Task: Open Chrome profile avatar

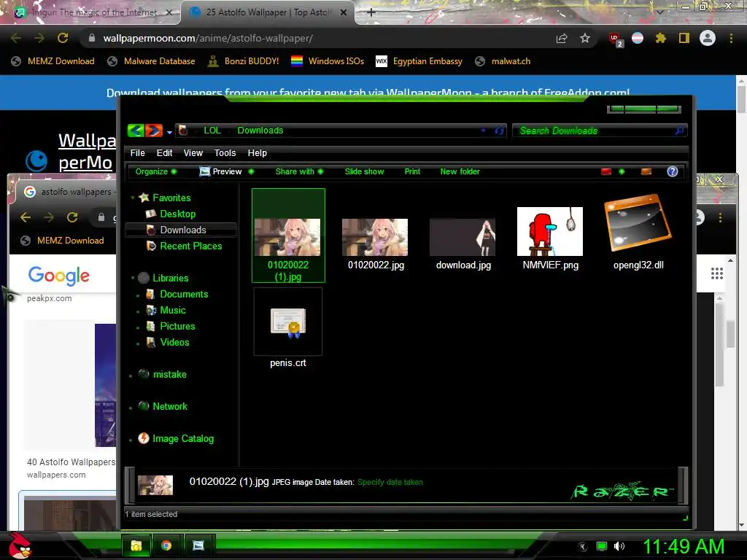Action: tap(708, 38)
